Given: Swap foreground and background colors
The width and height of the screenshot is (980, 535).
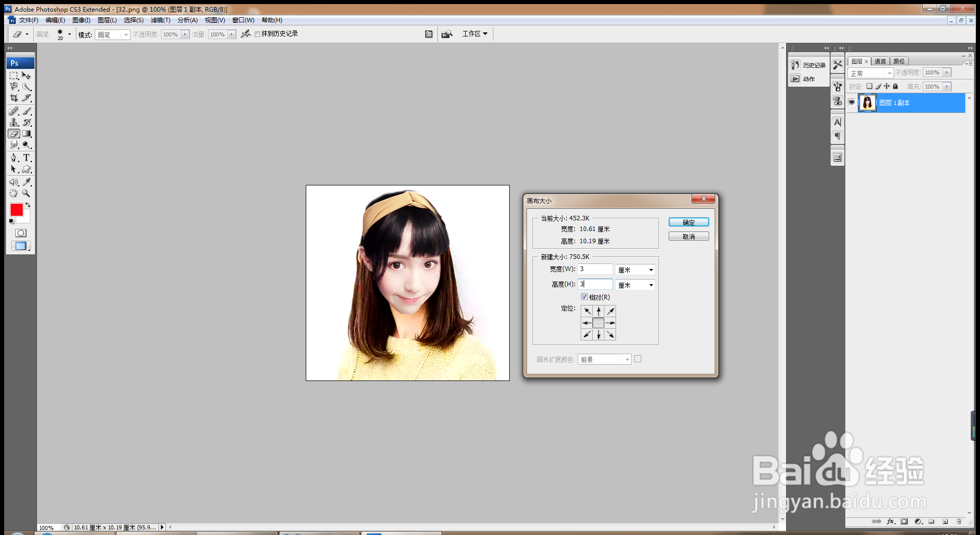Looking at the screenshot, I should point(28,205).
